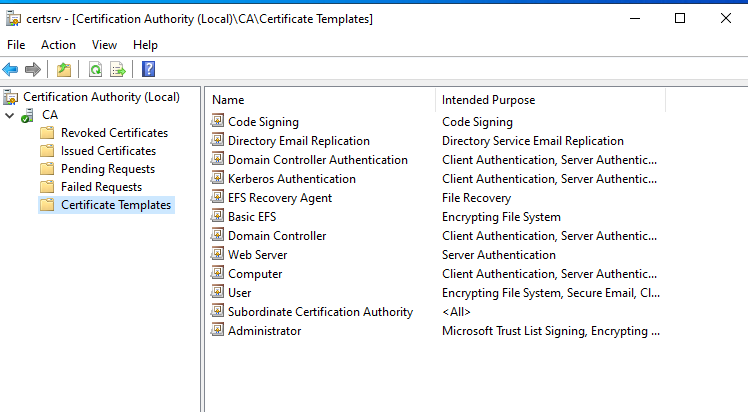Click the Code Signing template icon
Image resolution: width=748 pixels, height=412 pixels.
[x=218, y=122]
